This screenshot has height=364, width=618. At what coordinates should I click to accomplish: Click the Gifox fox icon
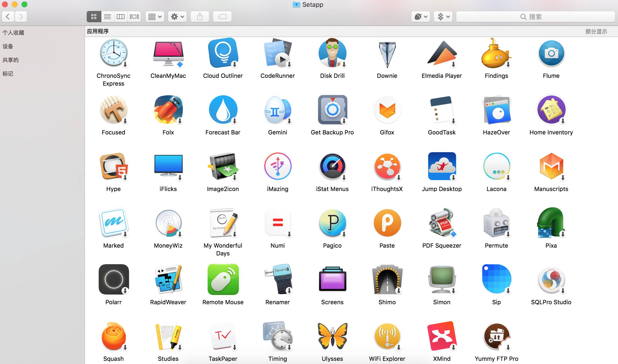point(387,110)
